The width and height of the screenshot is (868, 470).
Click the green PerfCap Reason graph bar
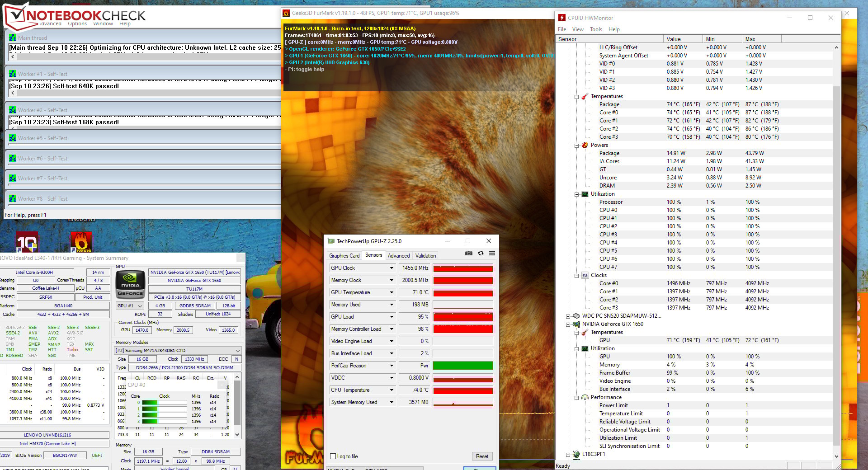click(463, 366)
